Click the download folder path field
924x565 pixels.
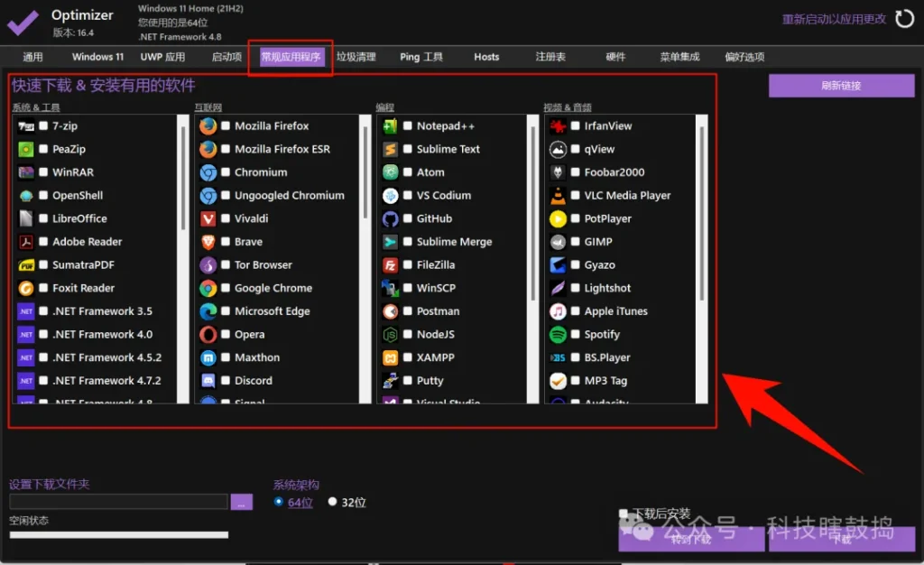118,502
